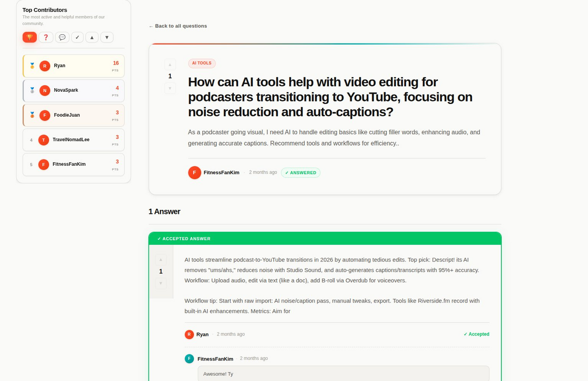Upvote Ryan's accepted answer

(161, 260)
